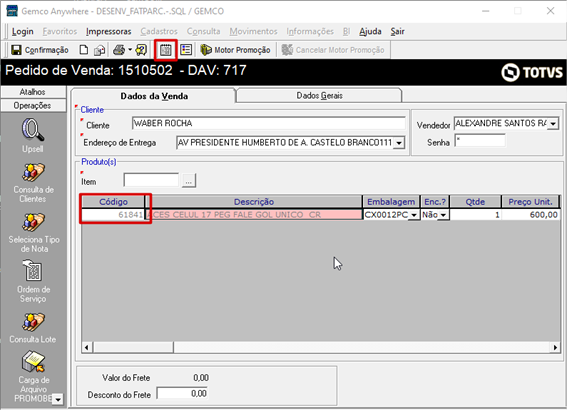Click the grid scroll right arrow

click(555, 347)
